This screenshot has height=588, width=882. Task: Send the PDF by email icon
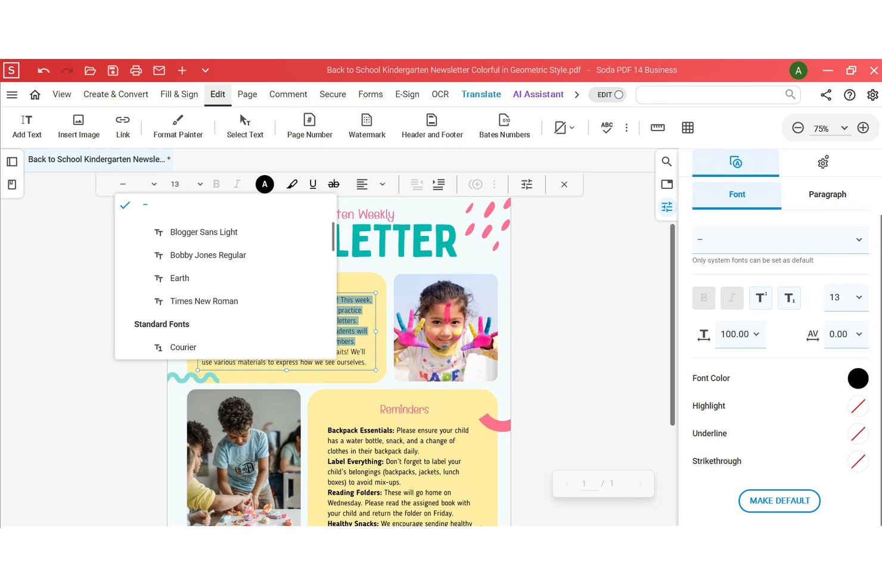(159, 70)
